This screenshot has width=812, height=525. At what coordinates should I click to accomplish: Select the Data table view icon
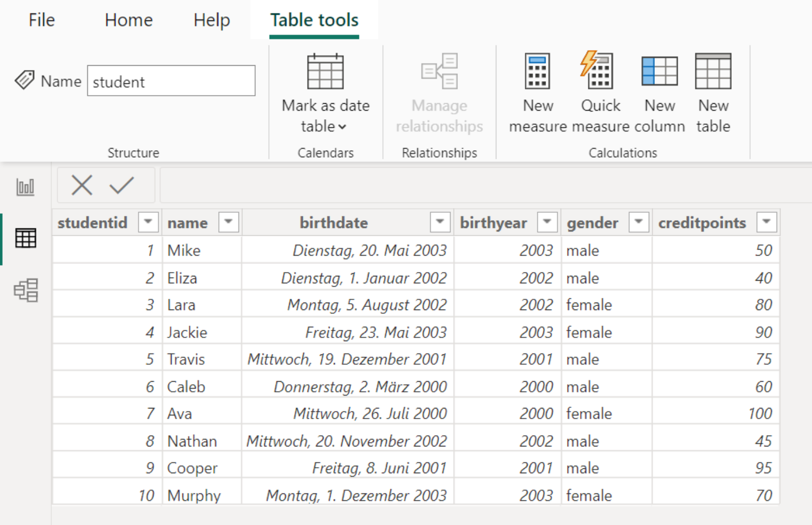click(26, 238)
